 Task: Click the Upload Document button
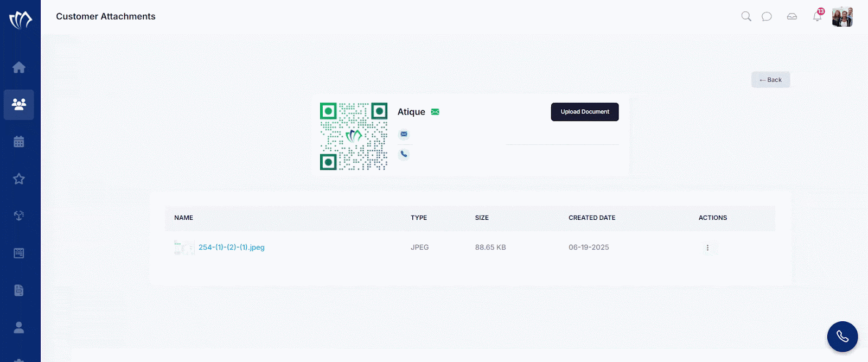(x=585, y=112)
